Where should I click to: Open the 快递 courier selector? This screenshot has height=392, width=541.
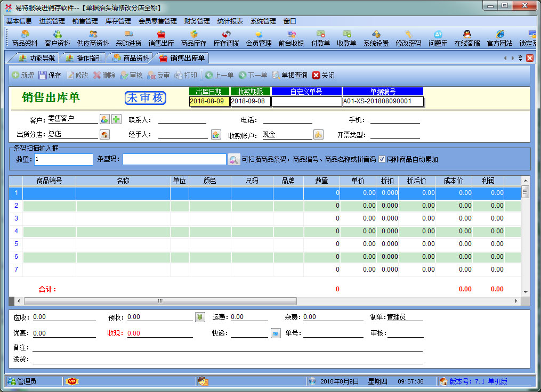click(x=276, y=333)
